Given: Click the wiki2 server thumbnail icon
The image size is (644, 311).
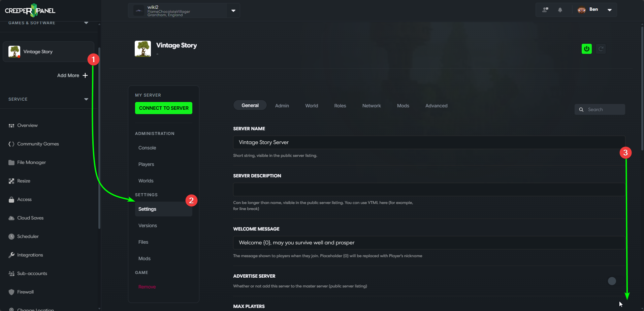Looking at the screenshot, I should point(139,10).
